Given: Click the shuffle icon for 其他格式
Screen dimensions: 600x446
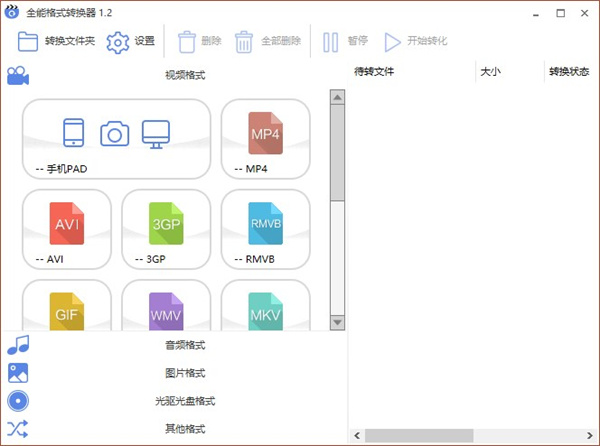Looking at the screenshot, I should click(18, 429).
